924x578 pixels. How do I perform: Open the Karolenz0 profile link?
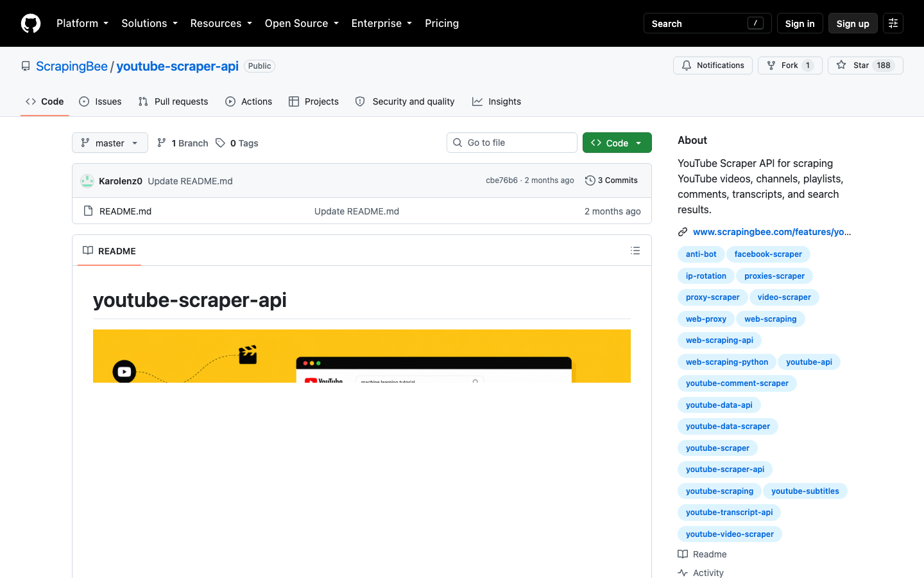[121, 181]
